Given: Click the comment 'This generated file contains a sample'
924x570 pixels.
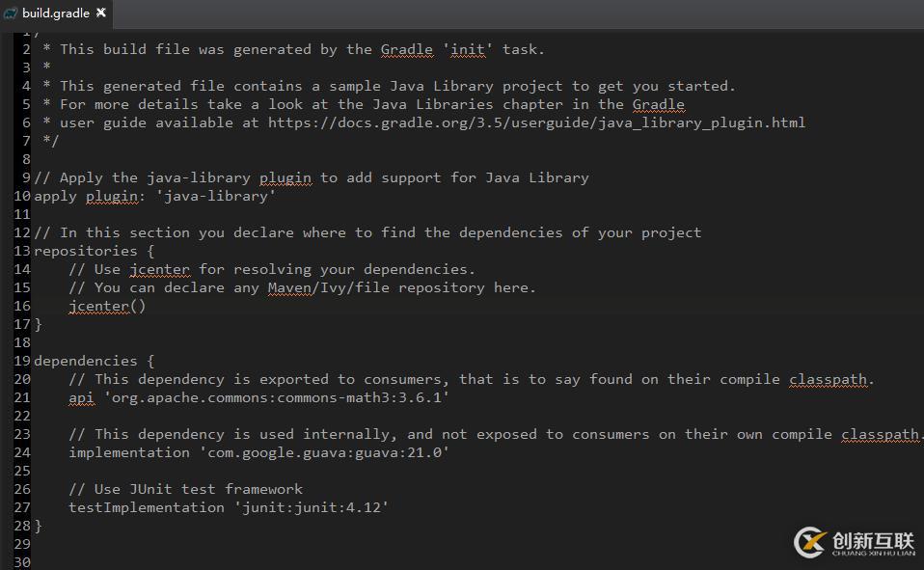Looking at the screenshot, I should click(389, 86).
